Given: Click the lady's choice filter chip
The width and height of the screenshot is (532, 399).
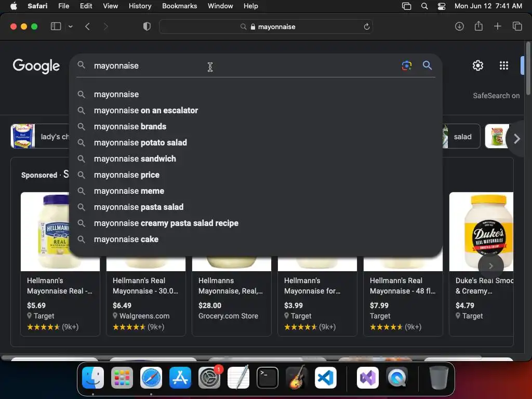Looking at the screenshot, I should point(40,137).
